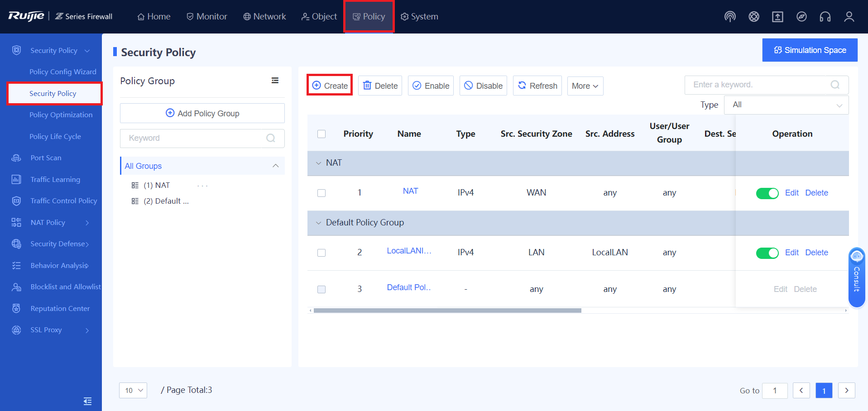
Task: Open Policy Config Wizard in sidebar
Action: pyautogui.click(x=63, y=72)
